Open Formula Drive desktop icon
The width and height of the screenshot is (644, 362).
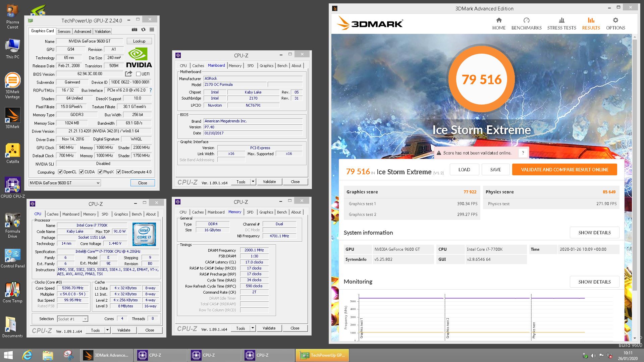coord(12,225)
